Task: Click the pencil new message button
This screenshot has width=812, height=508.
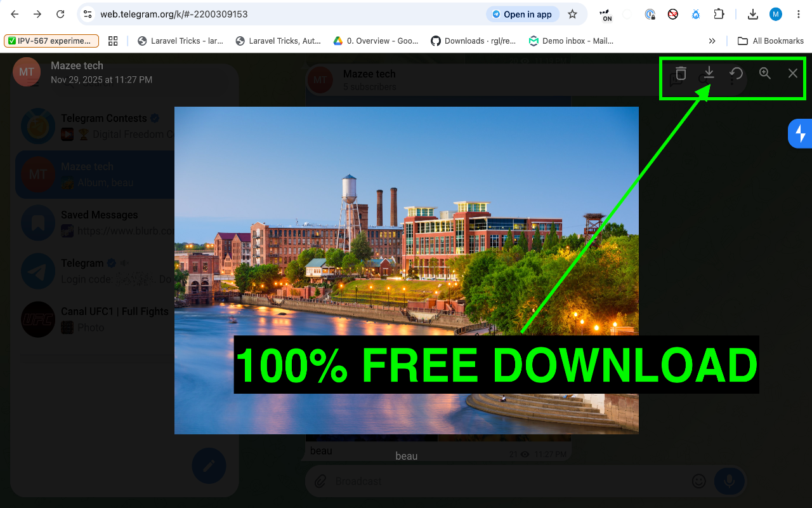Action: (209, 467)
